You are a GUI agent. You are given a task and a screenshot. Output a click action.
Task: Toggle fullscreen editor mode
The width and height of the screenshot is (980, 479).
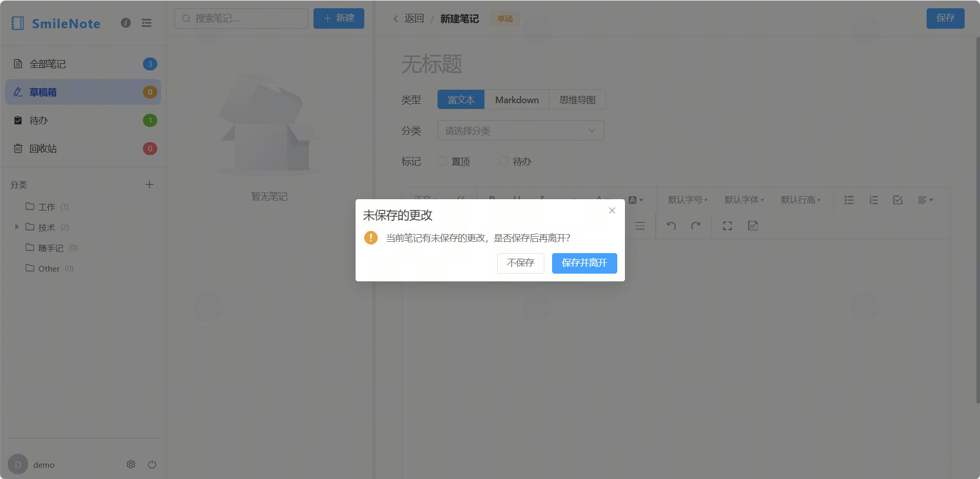click(x=727, y=225)
